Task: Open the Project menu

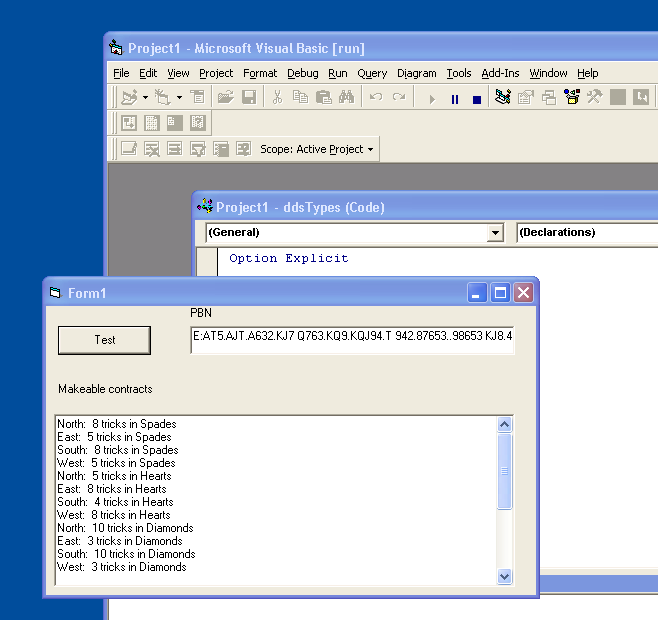Action: [x=216, y=73]
